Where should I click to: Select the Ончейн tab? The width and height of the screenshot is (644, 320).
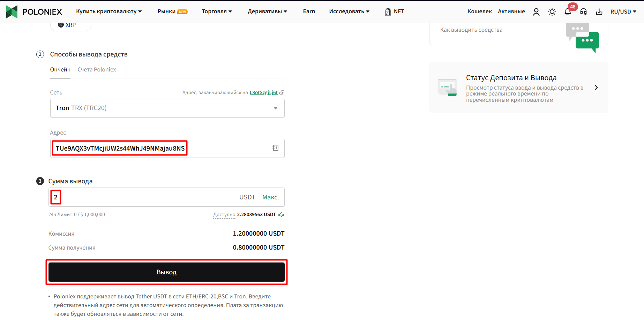point(60,70)
